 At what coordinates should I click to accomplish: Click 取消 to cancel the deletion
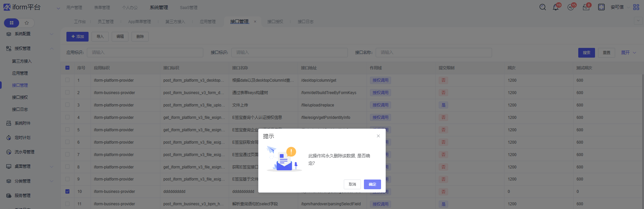(352, 184)
